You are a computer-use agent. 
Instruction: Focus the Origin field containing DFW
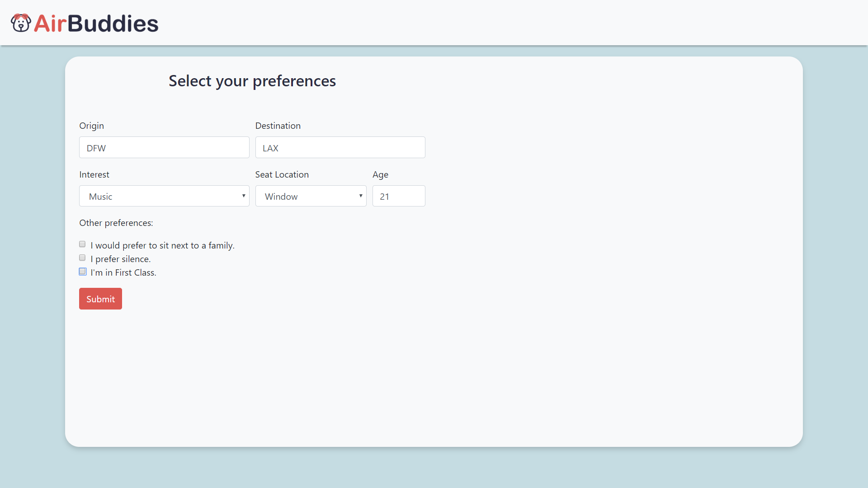point(164,148)
